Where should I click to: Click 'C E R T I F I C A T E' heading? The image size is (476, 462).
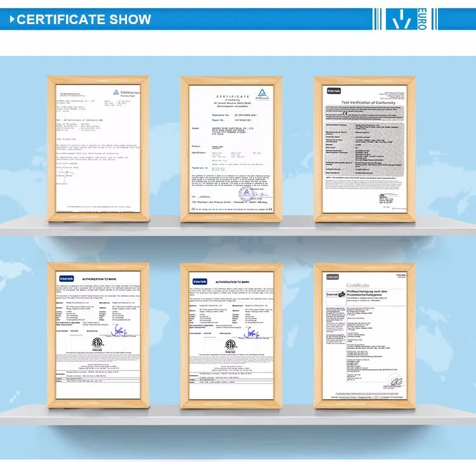[x=232, y=96]
